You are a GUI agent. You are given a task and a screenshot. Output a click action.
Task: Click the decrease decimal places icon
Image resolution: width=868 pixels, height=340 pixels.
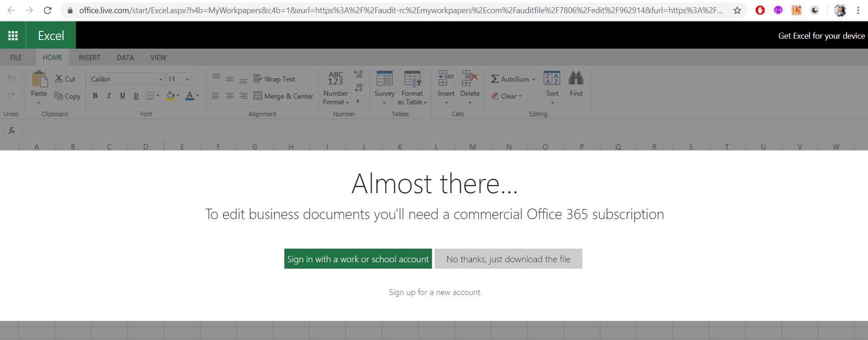pyautogui.click(x=358, y=87)
